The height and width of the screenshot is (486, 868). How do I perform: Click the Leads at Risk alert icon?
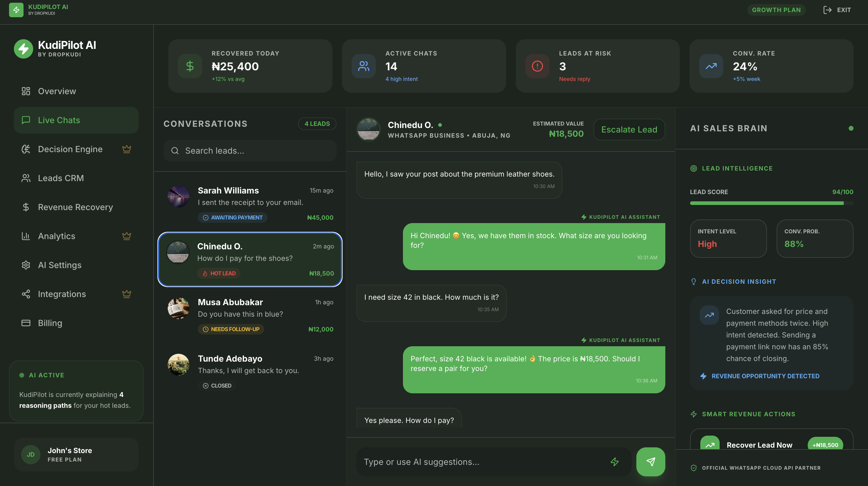pyautogui.click(x=537, y=66)
